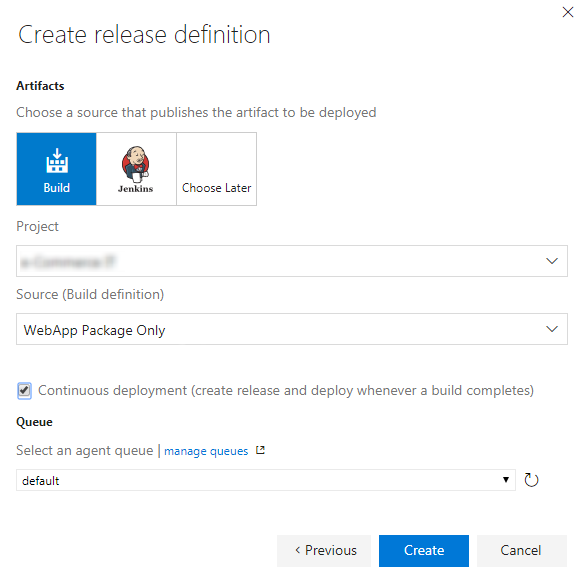Select the Choose Later option

[x=216, y=169]
